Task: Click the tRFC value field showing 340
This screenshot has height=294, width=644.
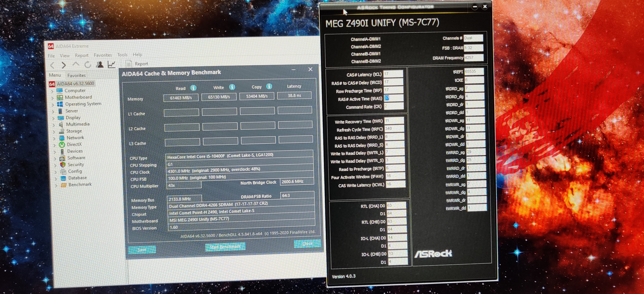Action: coord(394,129)
